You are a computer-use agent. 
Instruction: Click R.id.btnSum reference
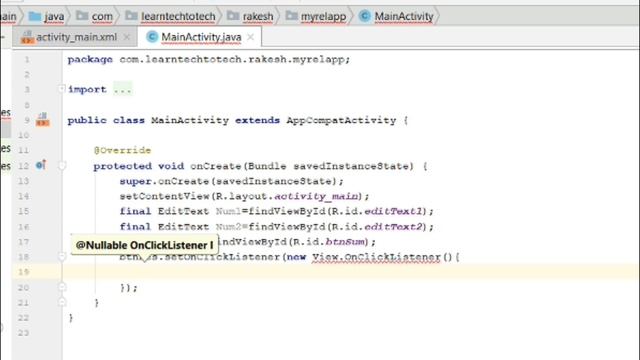tap(329, 242)
